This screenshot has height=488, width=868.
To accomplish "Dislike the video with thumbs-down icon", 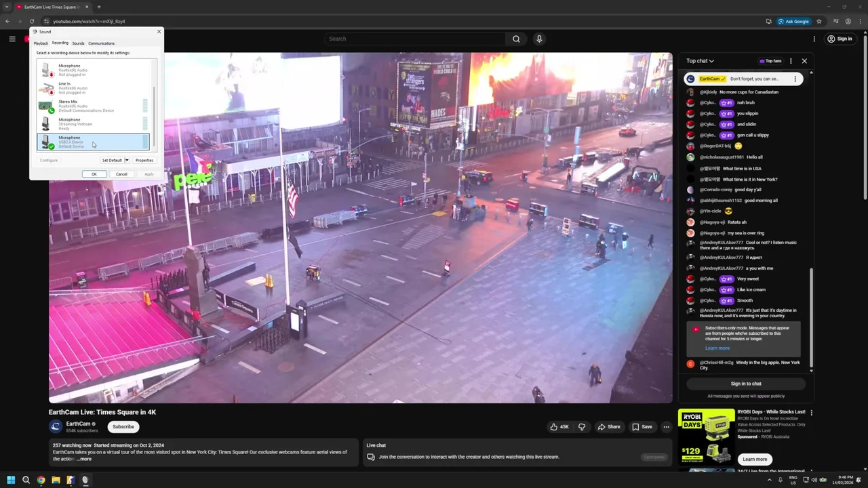I will click(582, 427).
